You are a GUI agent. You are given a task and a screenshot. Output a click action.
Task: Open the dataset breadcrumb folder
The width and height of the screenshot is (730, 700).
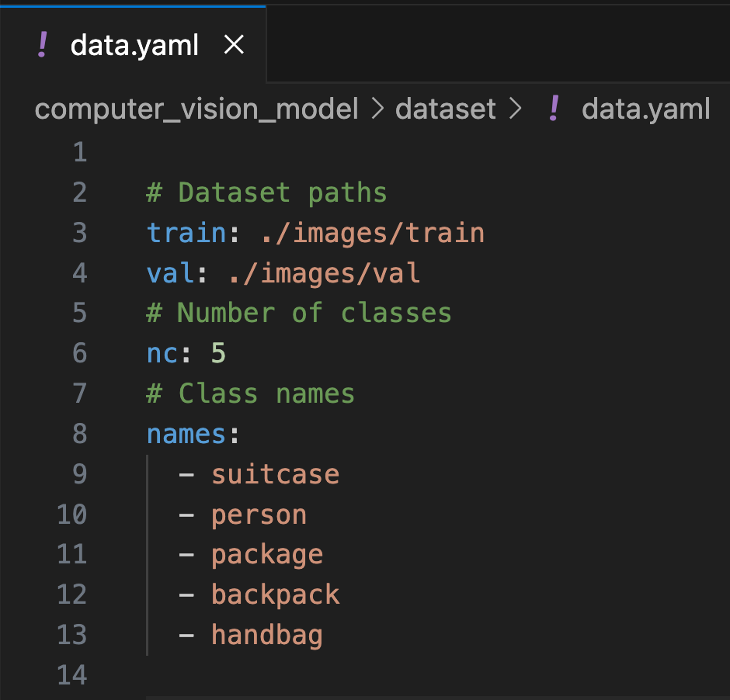pyautogui.click(x=445, y=109)
